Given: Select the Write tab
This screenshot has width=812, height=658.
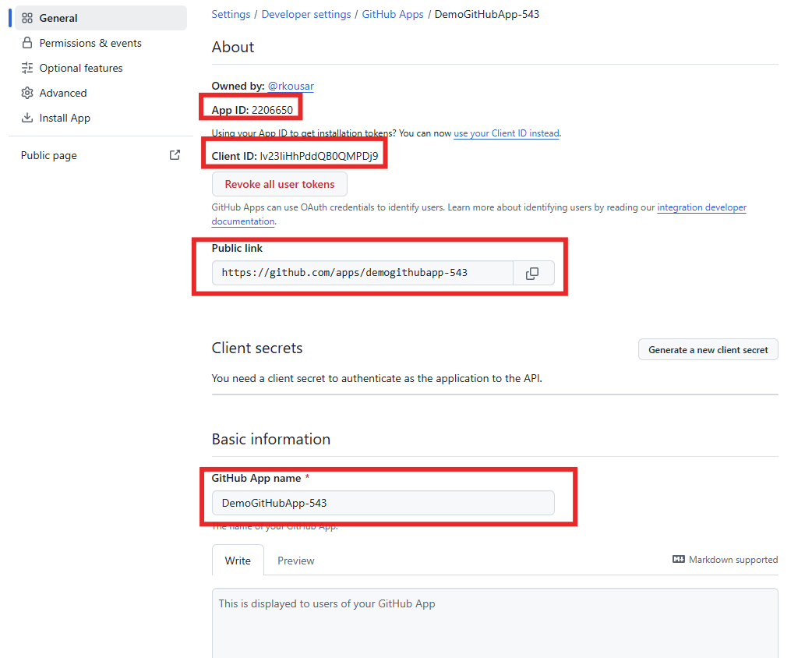Looking at the screenshot, I should (x=238, y=561).
